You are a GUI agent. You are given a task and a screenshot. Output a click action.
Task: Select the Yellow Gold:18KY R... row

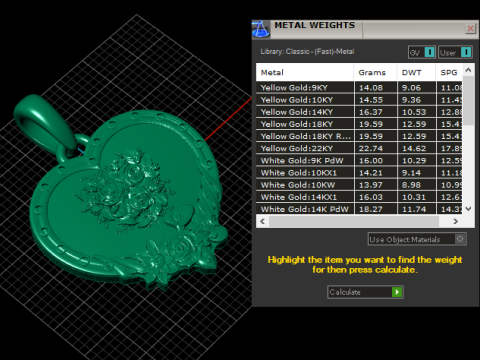tap(359, 136)
